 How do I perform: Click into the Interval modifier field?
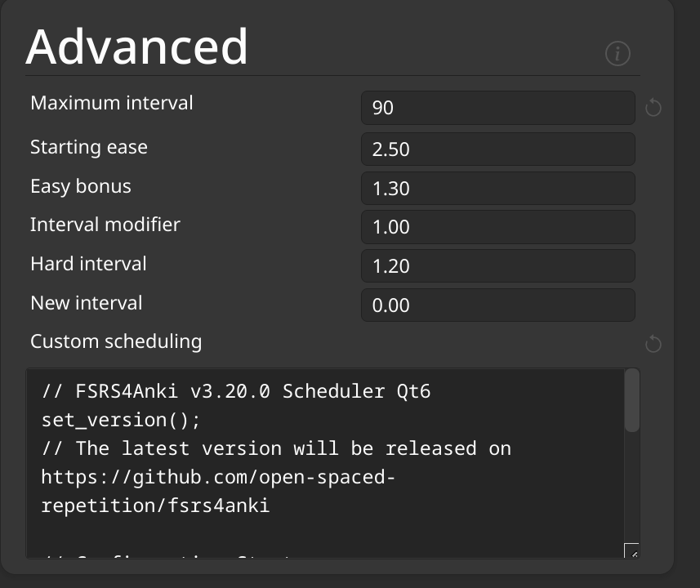[x=497, y=227]
